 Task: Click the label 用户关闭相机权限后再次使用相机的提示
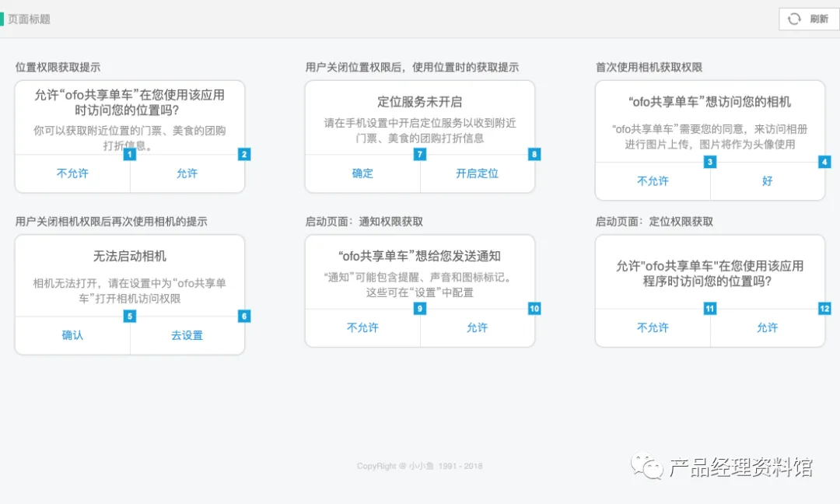tap(111, 221)
